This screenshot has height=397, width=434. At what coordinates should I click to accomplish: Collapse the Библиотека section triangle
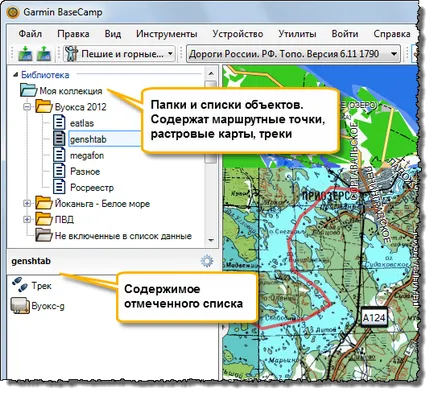tap(15, 75)
